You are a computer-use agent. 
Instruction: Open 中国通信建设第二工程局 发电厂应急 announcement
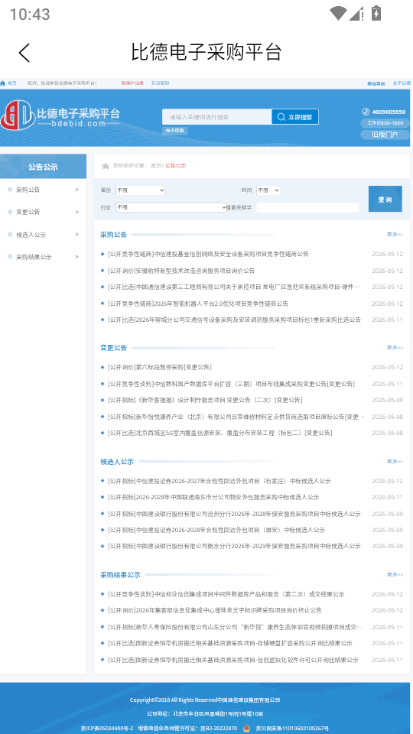(234, 287)
